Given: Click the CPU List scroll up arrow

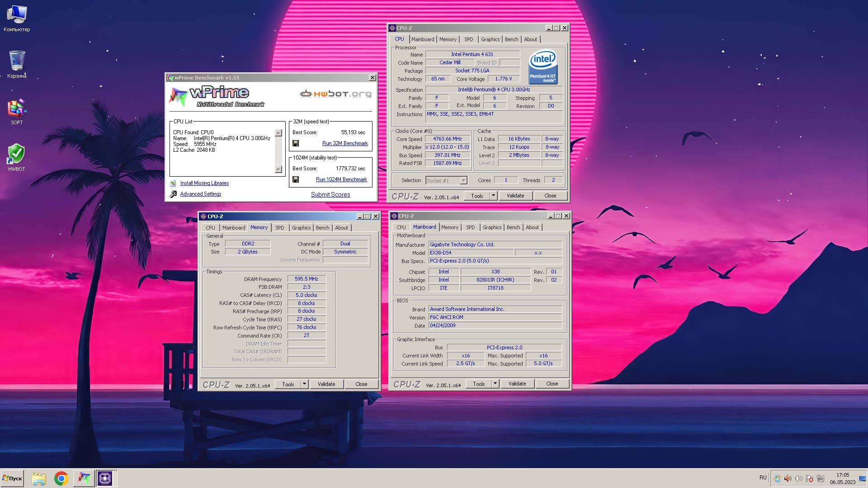Looking at the screenshot, I should point(278,133).
